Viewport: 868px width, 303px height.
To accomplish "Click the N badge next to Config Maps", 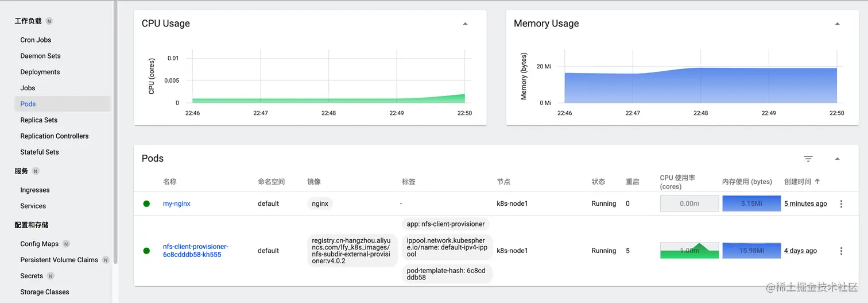I will click(x=66, y=244).
